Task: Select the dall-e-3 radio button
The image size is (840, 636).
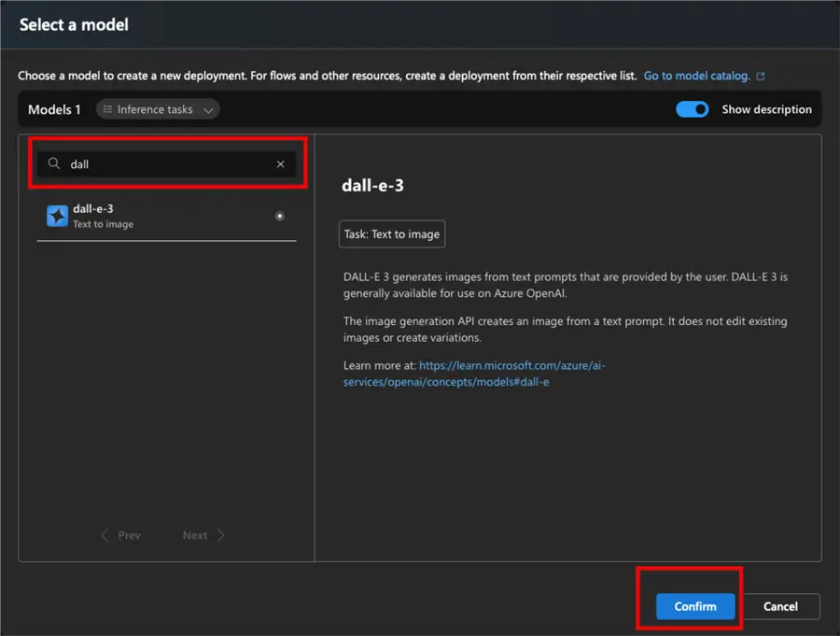Action: coord(280,216)
